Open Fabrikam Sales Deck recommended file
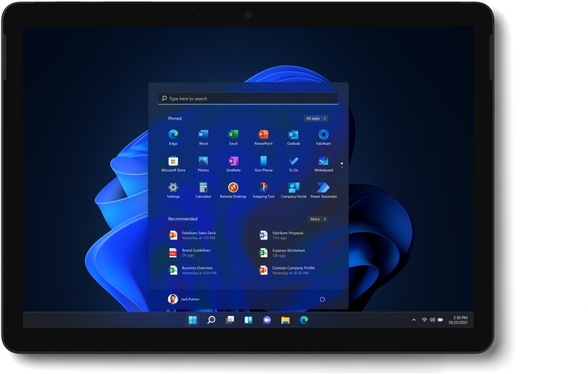Screen dimensions: 588x374 coord(193,236)
